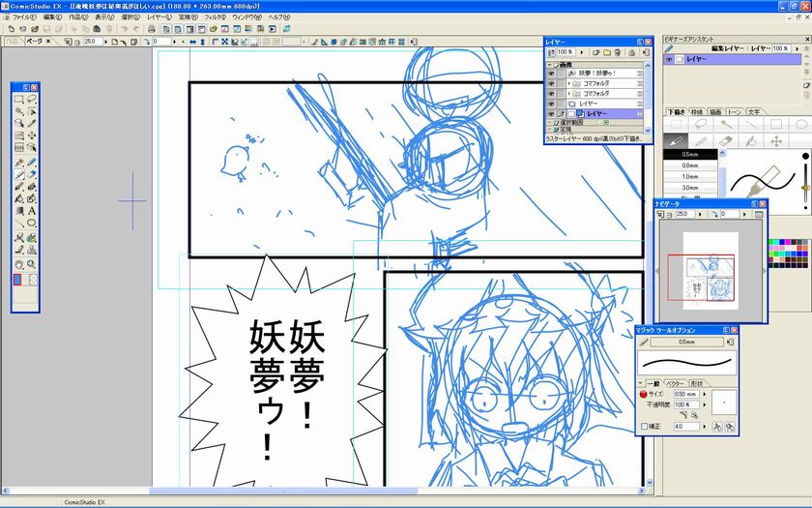Adjust the vertical brush size slider handle

(805, 188)
